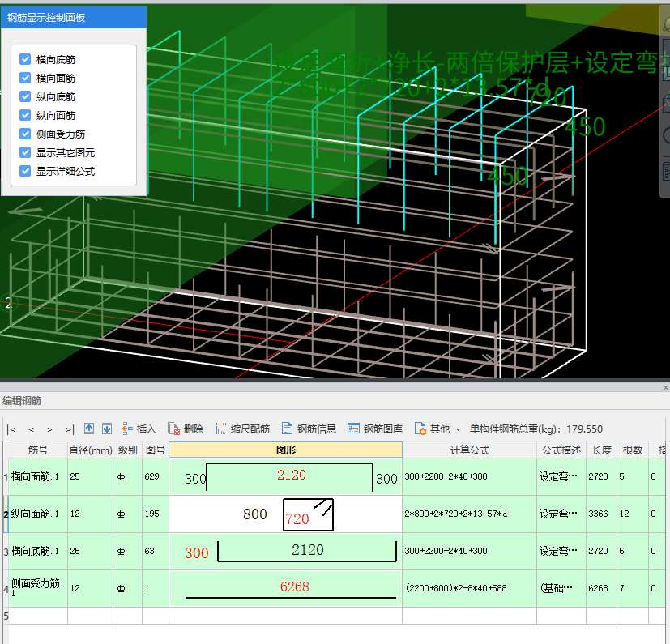
Task: Click the 删除 (Delete) row button
Action: (186, 429)
